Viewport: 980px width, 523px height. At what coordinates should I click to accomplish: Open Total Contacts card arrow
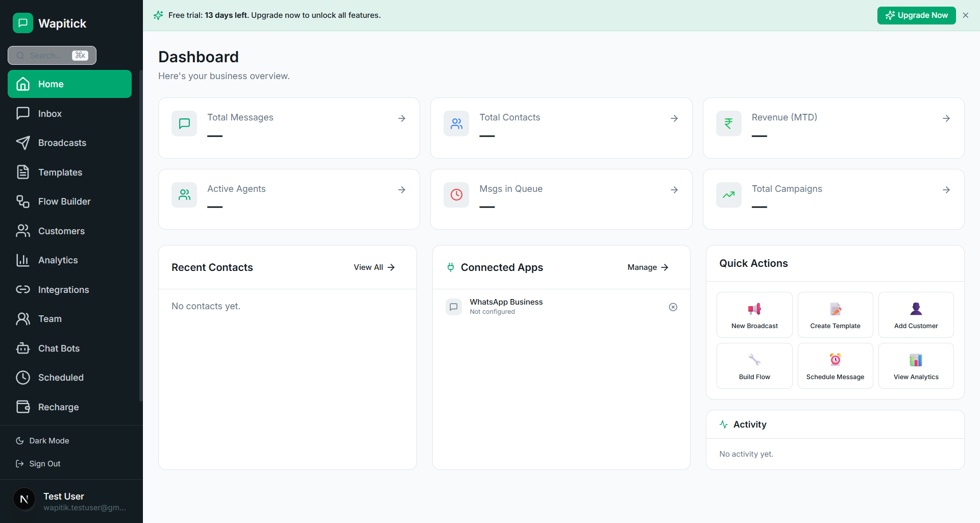point(674,118)
